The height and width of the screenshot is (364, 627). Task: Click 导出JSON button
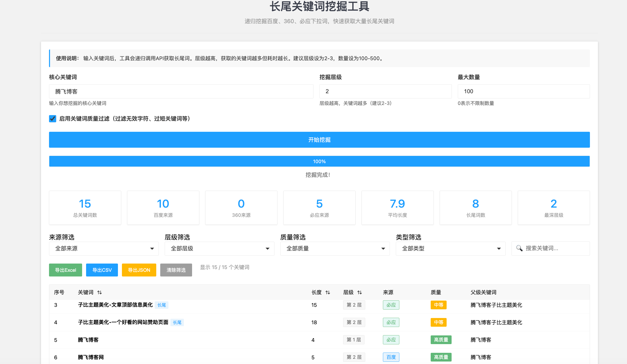(139, 270)
